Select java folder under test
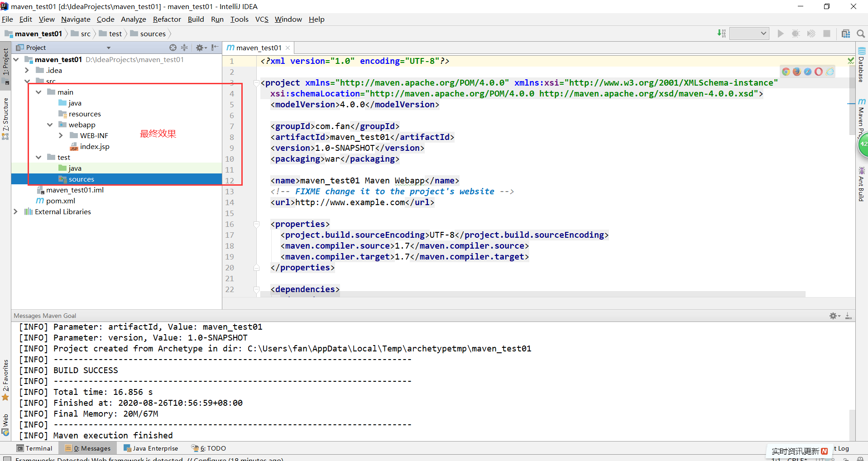The height and width of the screenshot is (461, 868). point(70,168)
